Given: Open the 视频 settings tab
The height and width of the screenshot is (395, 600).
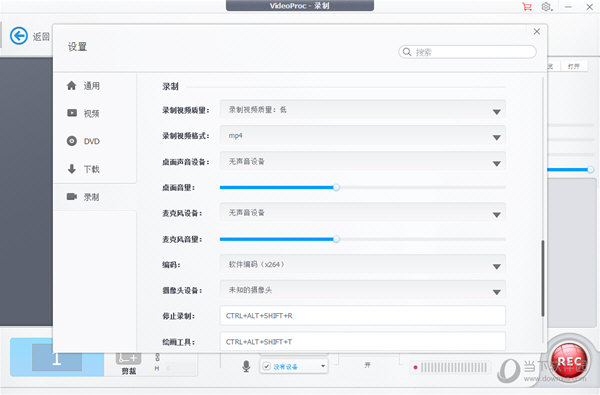Looking at the screenshot, I should [95, 113].
